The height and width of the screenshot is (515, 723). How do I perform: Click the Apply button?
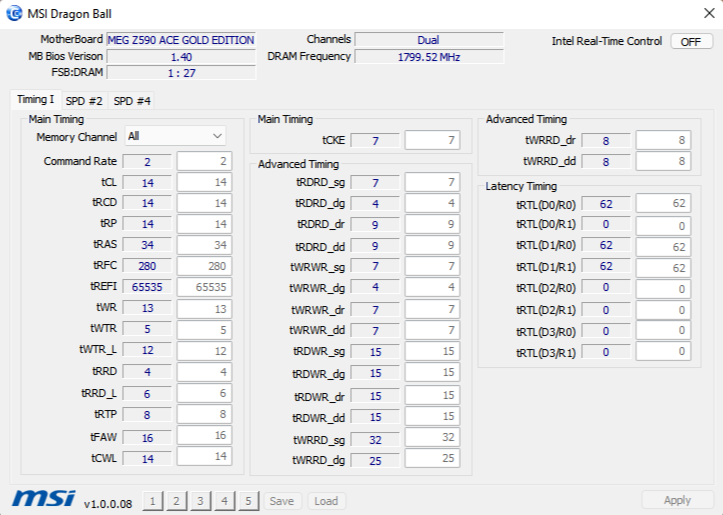tap(677, 500)
